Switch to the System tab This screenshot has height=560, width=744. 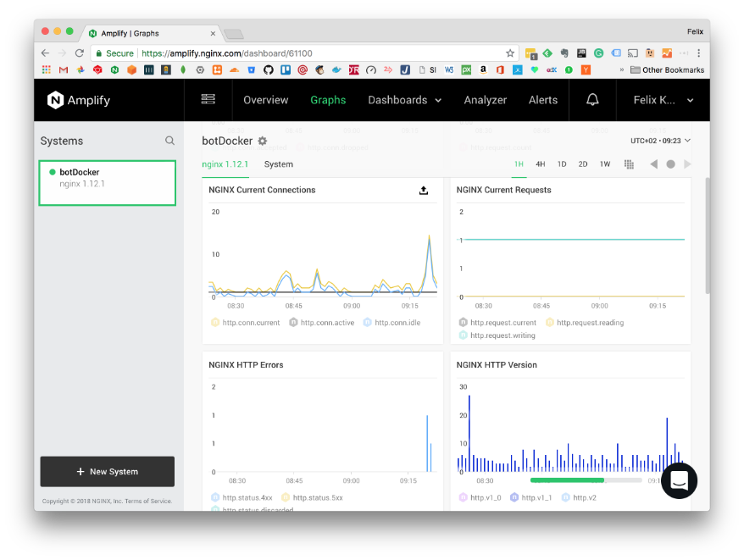tap(278, 164)
